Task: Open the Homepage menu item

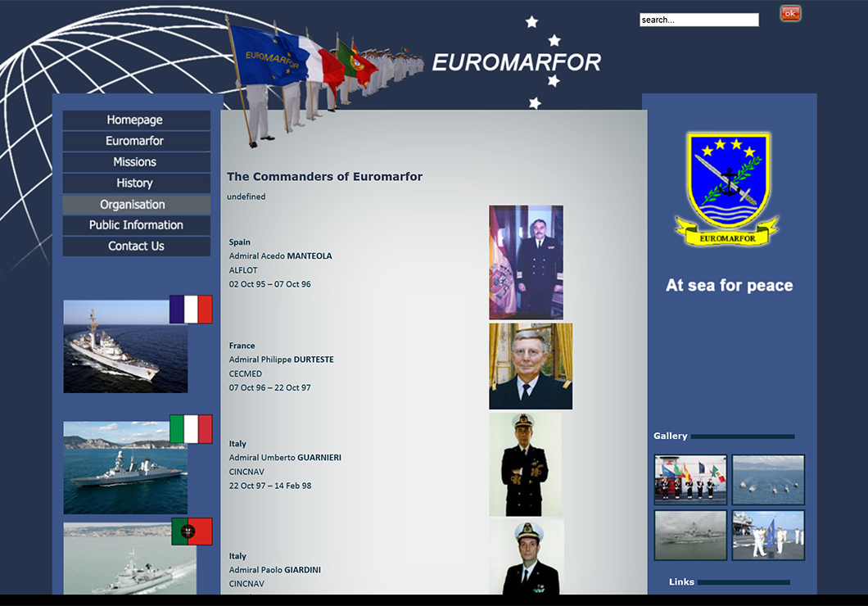Action: (x=136, y=120)
